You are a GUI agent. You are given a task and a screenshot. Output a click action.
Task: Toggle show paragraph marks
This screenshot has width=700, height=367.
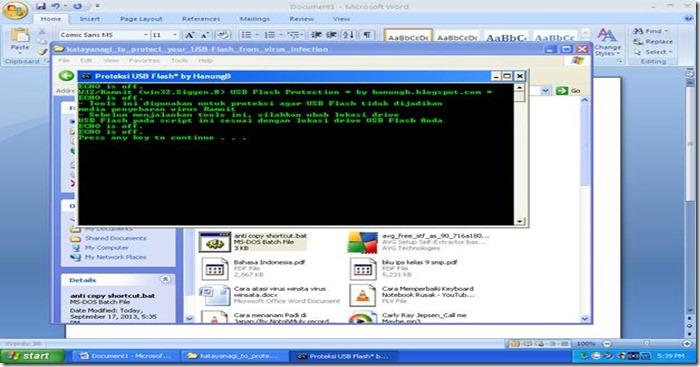point(367,35)
